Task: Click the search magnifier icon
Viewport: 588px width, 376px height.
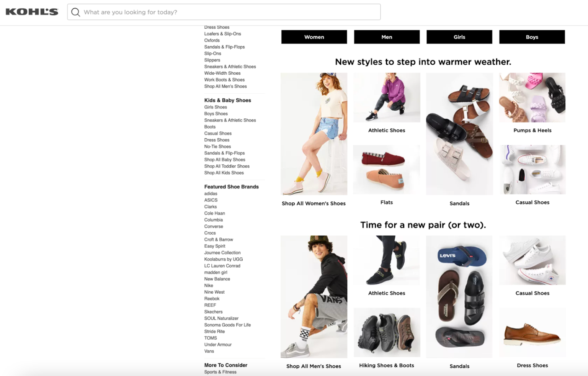Action: [x=76, y=12]
